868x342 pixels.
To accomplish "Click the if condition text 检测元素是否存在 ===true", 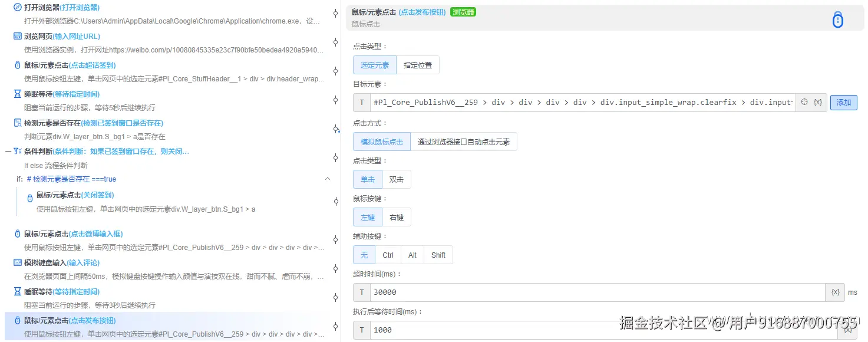I will pyautogui.click(x=71, y=179).
